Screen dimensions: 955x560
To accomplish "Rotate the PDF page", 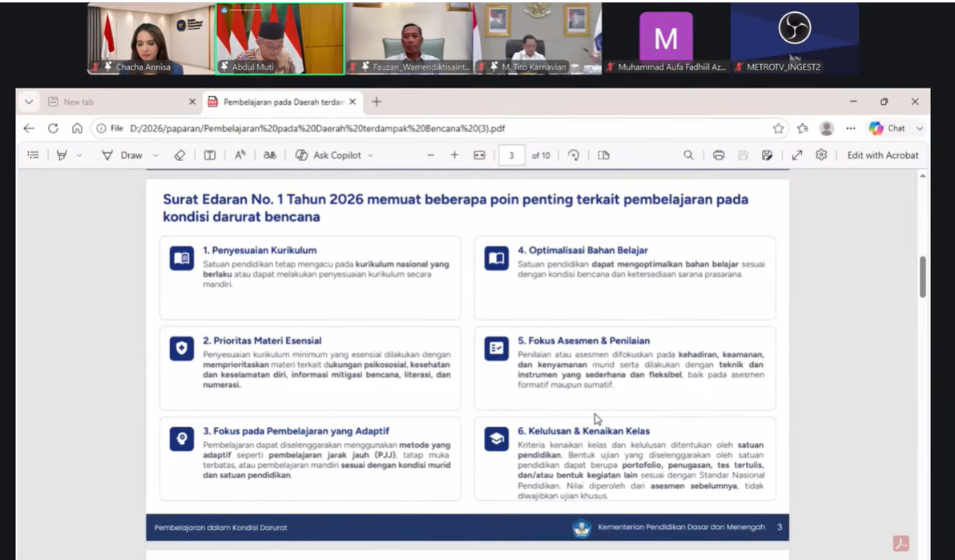I will 574,155.
